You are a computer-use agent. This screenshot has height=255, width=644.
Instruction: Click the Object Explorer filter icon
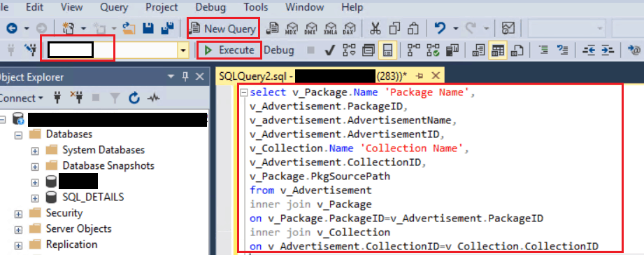[x=115, y=98]
